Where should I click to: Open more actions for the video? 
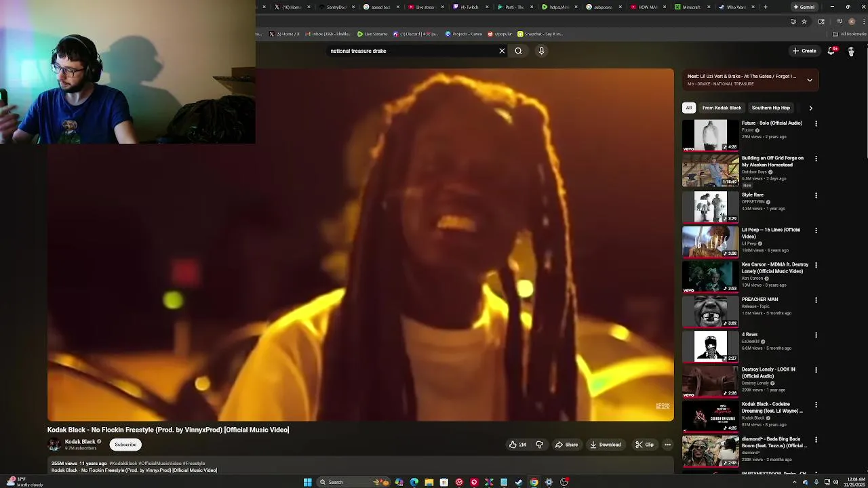(667, 445)
